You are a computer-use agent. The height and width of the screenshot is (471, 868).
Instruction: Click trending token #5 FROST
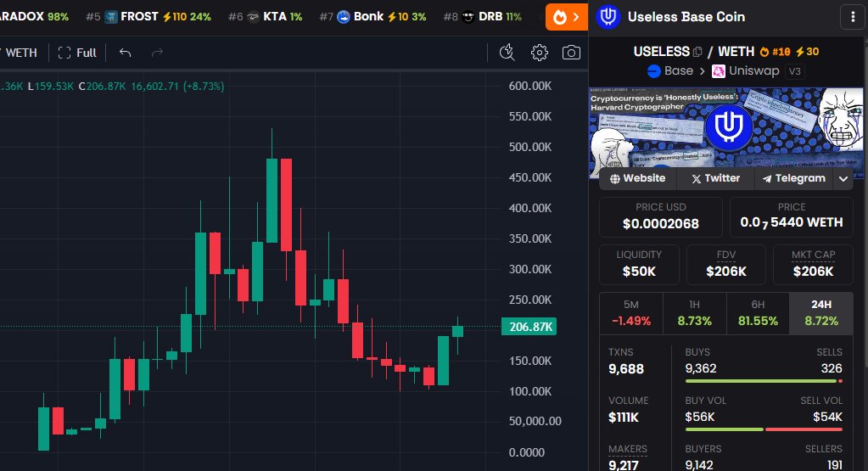coord(148,17)
